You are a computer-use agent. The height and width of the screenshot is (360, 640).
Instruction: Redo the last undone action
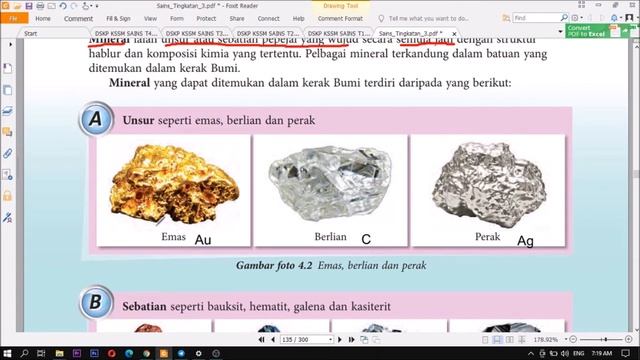tap(74, 6)
